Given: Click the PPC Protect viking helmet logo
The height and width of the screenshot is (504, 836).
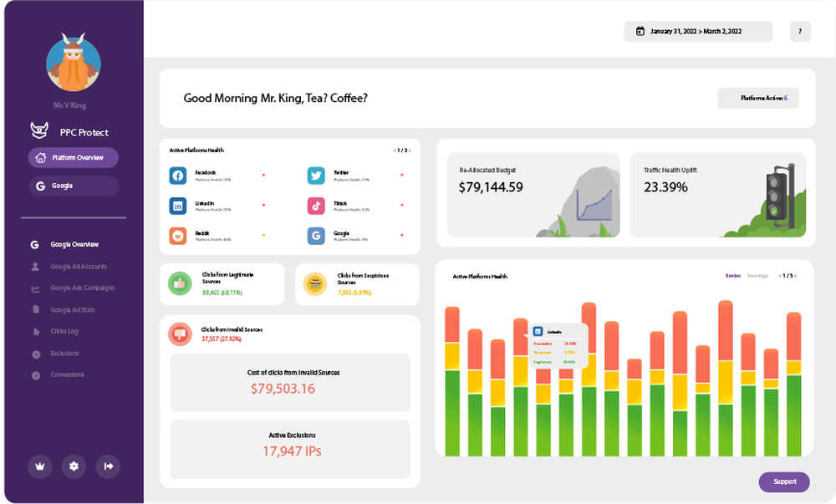Looking at the screenshot, I should 39,130.
